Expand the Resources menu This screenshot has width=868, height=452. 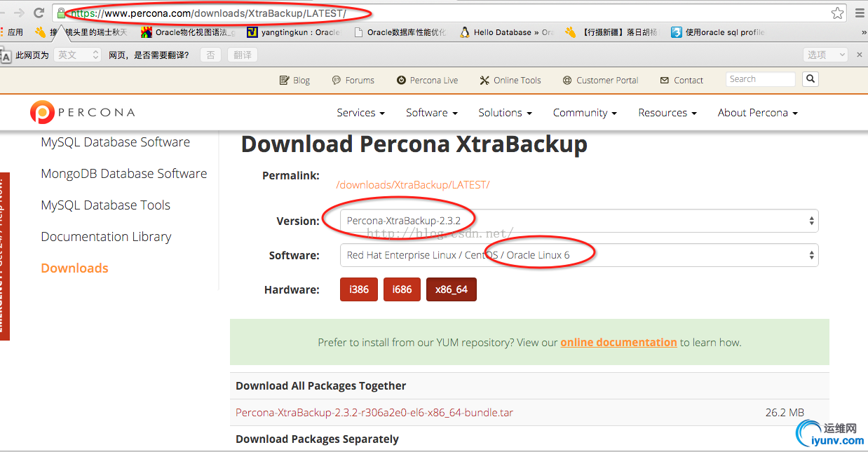coord(667,113)
